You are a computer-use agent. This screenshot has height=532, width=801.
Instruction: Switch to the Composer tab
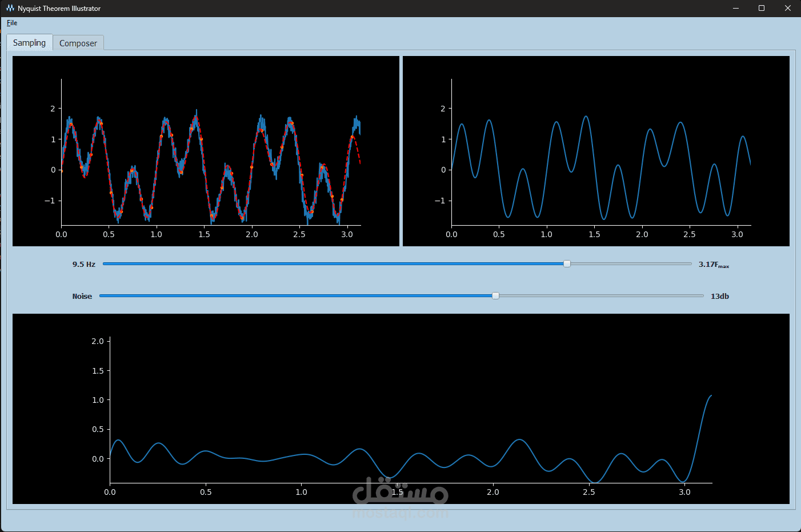click(x=78, y=43)
